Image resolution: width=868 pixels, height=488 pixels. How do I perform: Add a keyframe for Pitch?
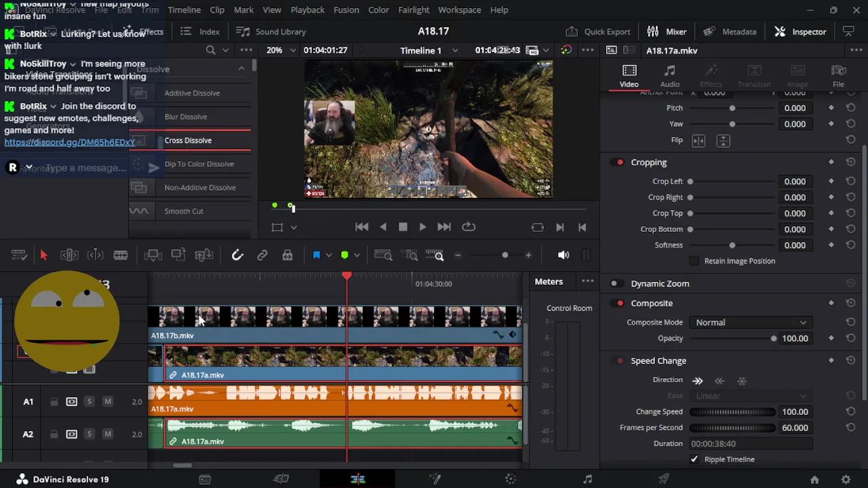click(831, 108)
